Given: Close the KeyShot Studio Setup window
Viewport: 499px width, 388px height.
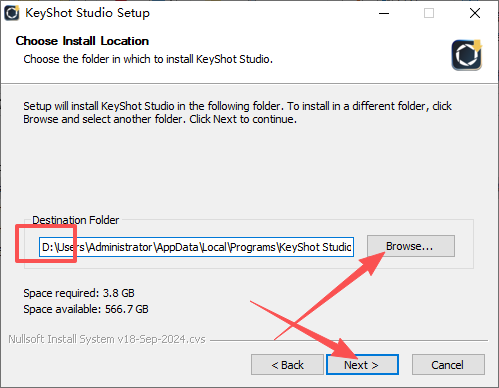Looking at the screenshot, I should (x=475, y=13).
